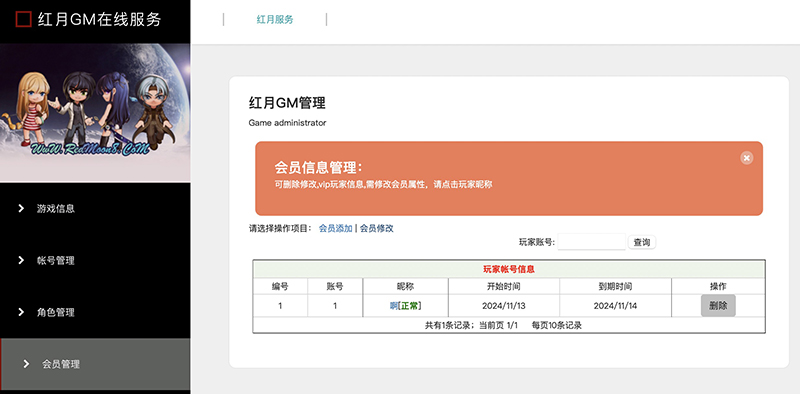Close the orange 会员信息管理 alert banner
This screenshot has height=394, width=800.
pyautogui.click(x=746, y=158)
